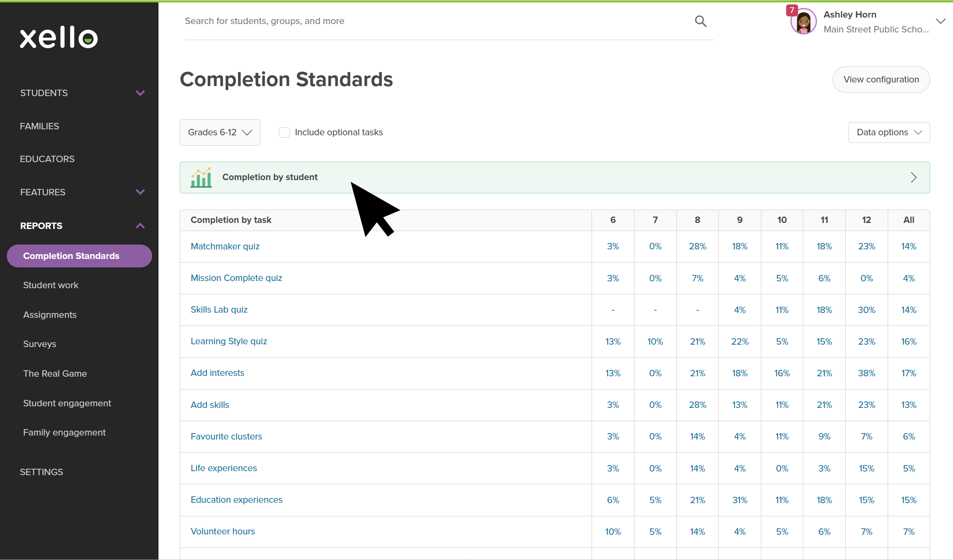Open the Settings sidebar item

click(x=42, y=472)
